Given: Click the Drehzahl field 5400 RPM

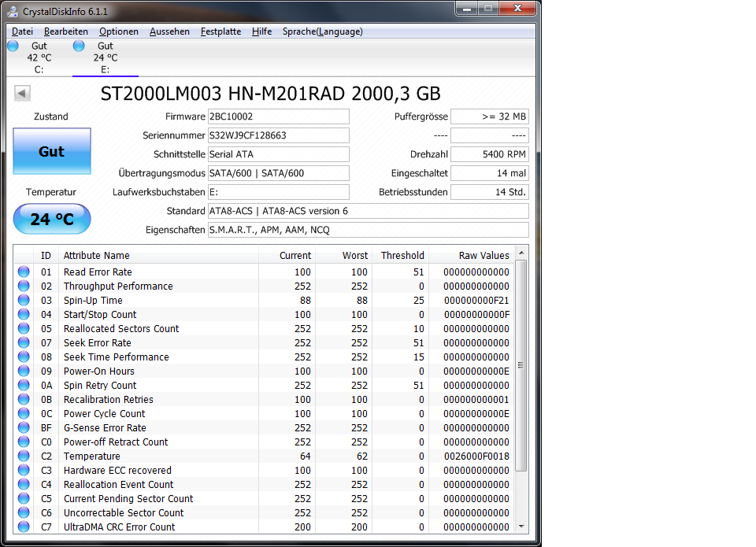Looking at the screenshot, I should (489, 154).
